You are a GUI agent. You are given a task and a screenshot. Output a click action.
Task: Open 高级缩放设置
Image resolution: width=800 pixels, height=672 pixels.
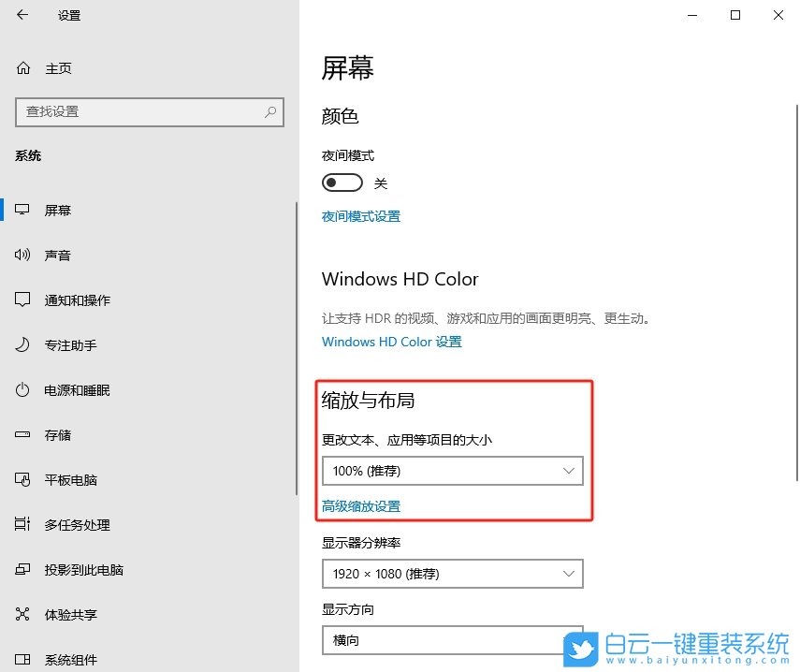(361, 505)
